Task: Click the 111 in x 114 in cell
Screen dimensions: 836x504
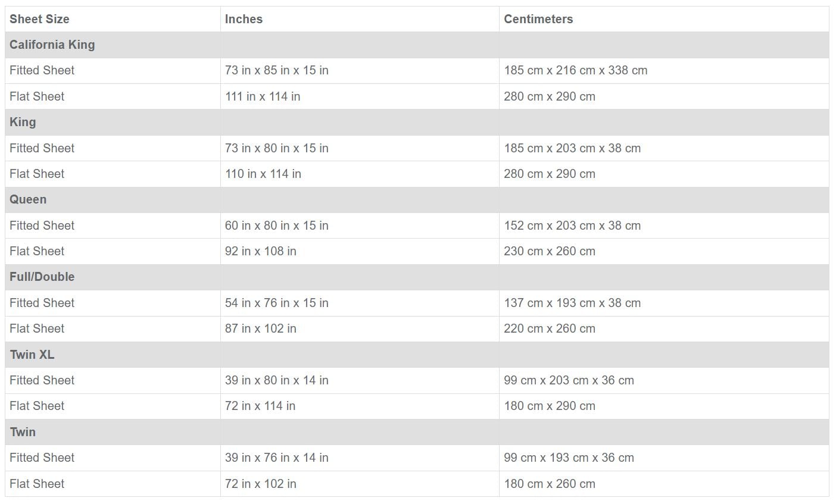Action: coord(263,96)
